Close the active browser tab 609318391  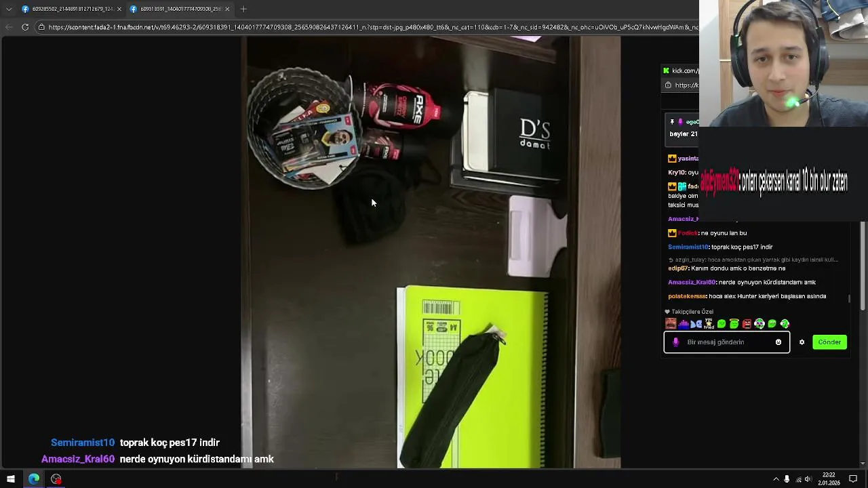coord(227,9)
